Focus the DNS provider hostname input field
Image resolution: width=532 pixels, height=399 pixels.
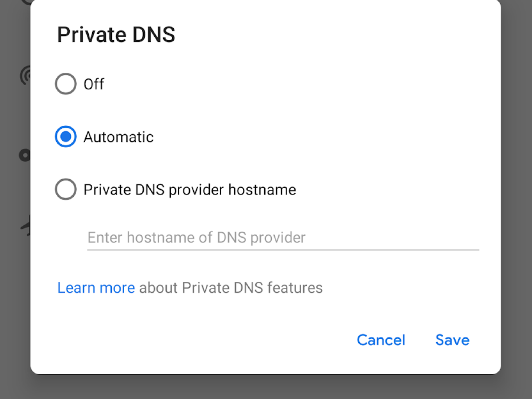coord(283,238)
